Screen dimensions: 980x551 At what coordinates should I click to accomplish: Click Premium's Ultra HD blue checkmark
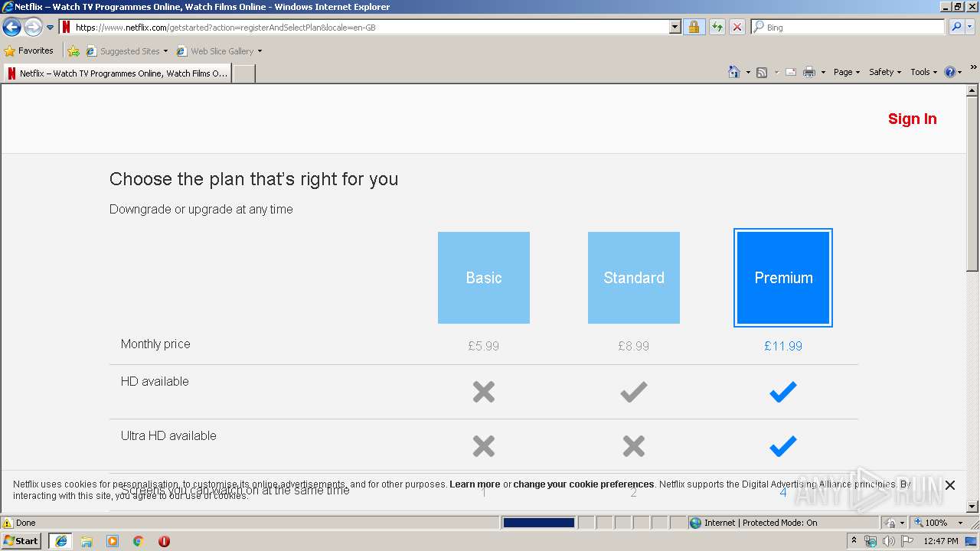(783, 446)
